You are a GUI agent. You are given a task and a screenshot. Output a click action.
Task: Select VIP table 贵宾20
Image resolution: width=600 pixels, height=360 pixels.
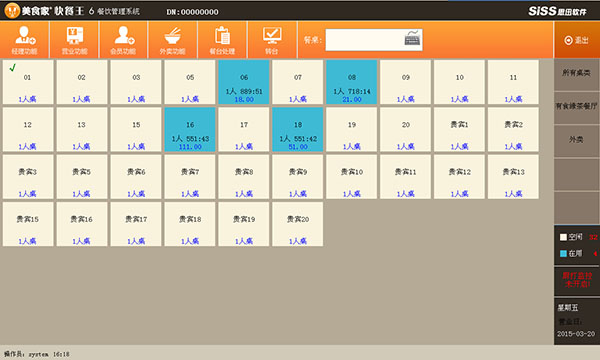click(298, 224)
